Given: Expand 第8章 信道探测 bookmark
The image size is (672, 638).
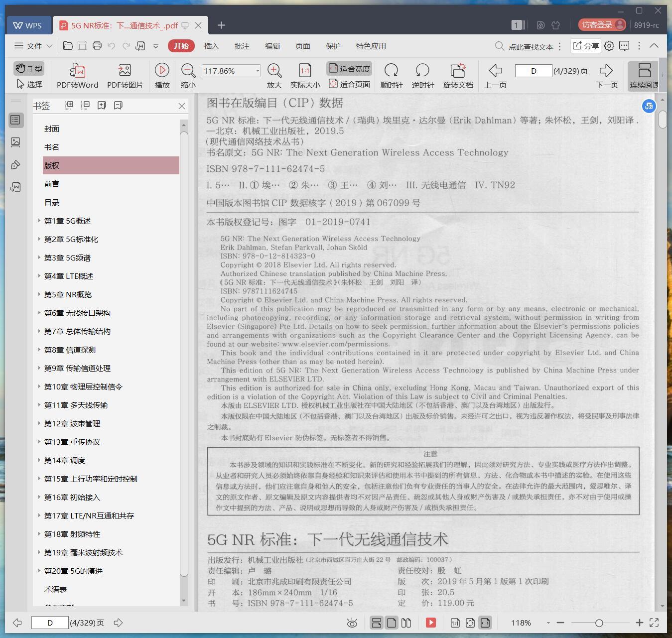Looking at the screenshot, I should pos(39,349).
